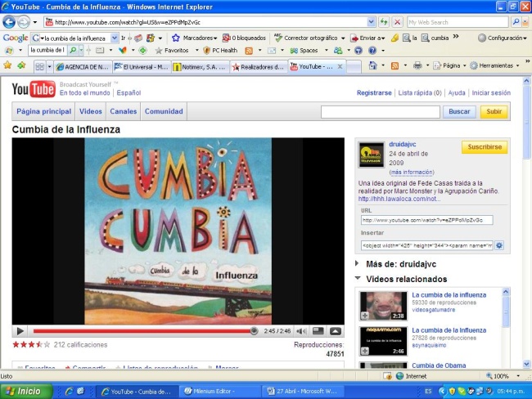Expand the video player pop-up arrow button
532x399 pixels.
[x=336, y=331]
